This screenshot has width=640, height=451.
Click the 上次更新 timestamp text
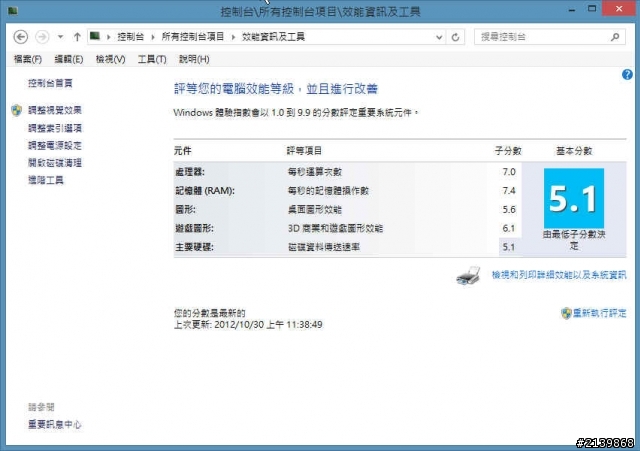pyautogui.click(x=248, y=324)
